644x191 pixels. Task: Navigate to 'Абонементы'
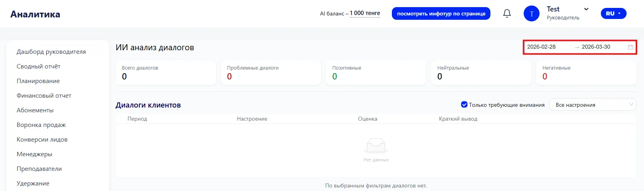point(35,110)
